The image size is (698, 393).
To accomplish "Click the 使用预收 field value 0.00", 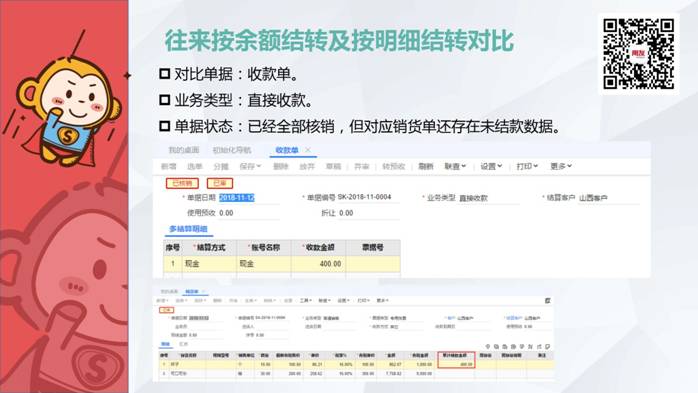I will [x=226, y=213].
